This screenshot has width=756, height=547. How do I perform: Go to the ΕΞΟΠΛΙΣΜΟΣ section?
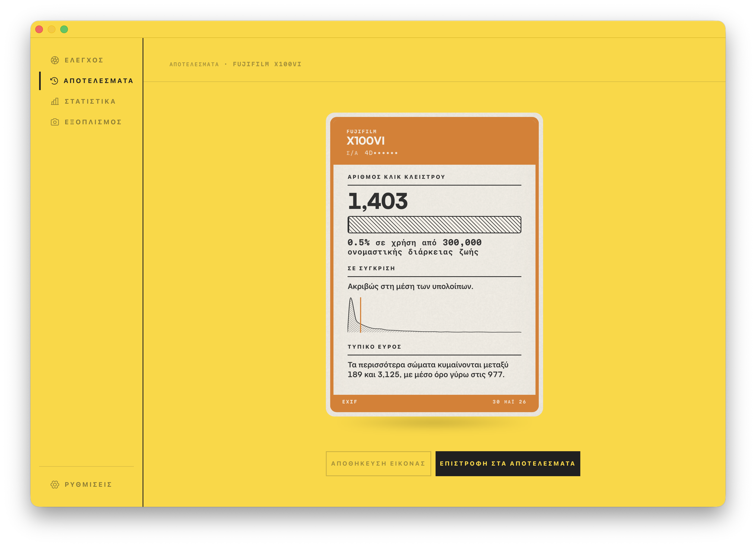tap(93, 122)
